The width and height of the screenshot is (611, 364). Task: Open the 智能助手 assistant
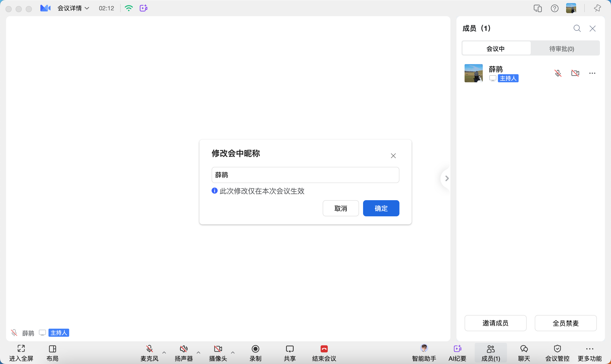coord(424,353)
